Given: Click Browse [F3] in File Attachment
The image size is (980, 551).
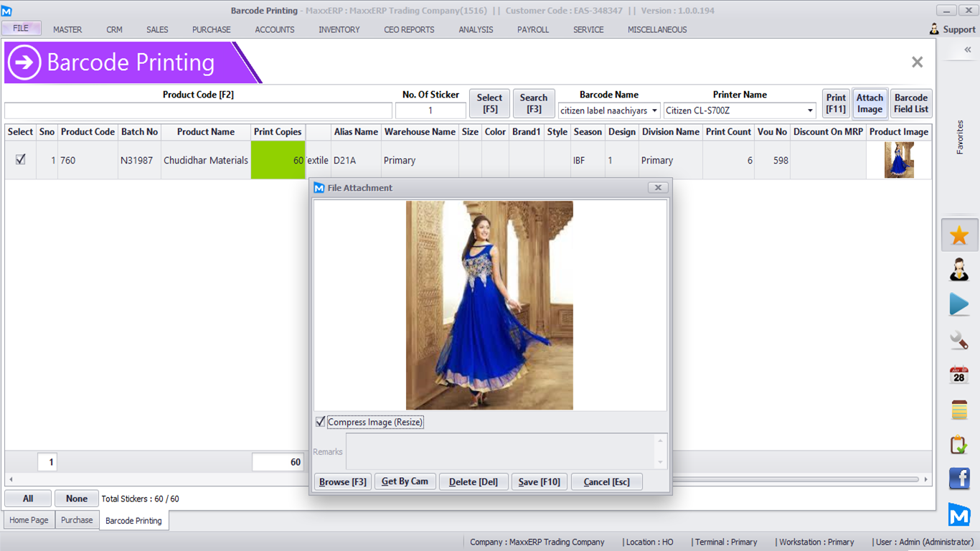Looking at the screenshot, I should coord(343,481).
